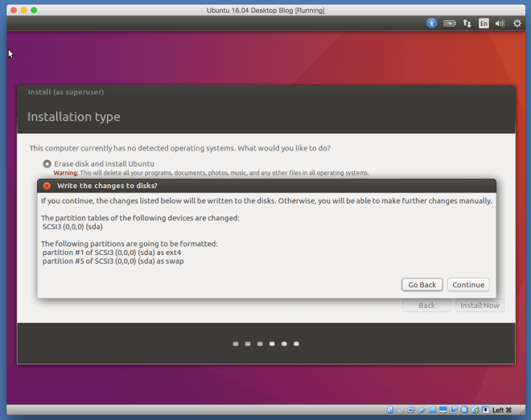Click the VirtualBox window title bar

[x=265, y=9]
